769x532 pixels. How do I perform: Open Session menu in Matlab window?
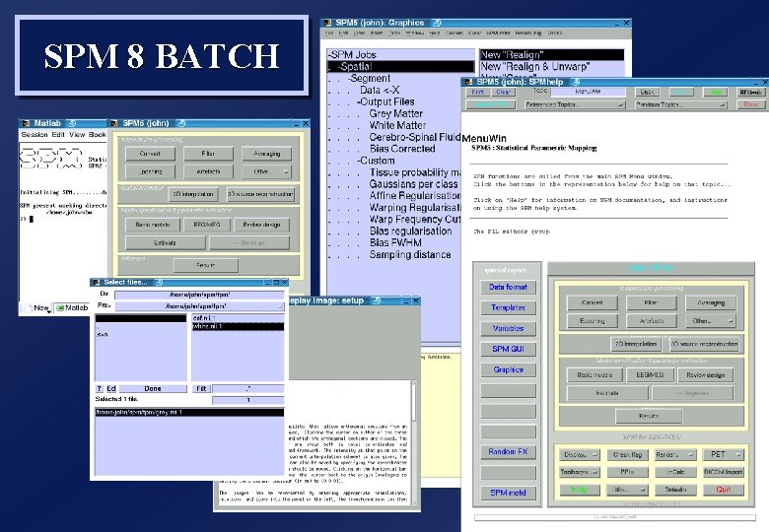coord(35,134)
